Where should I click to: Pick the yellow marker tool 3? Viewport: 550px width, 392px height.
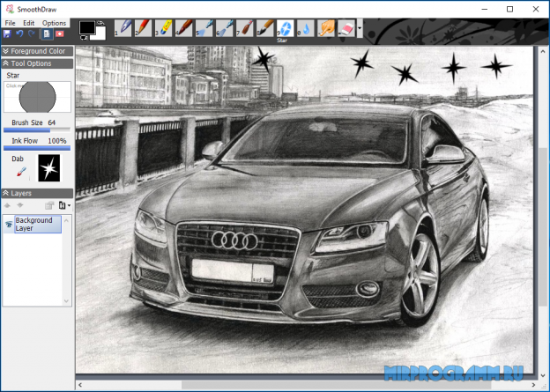(x=164, y=28)
